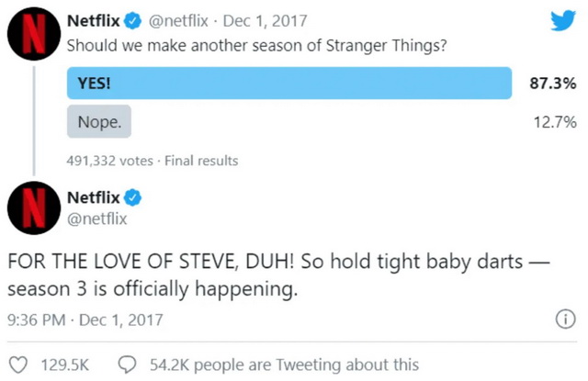Click the Dec 1, 2017 date in header
The height and width of the screenshot is (381, 588).
252,20
